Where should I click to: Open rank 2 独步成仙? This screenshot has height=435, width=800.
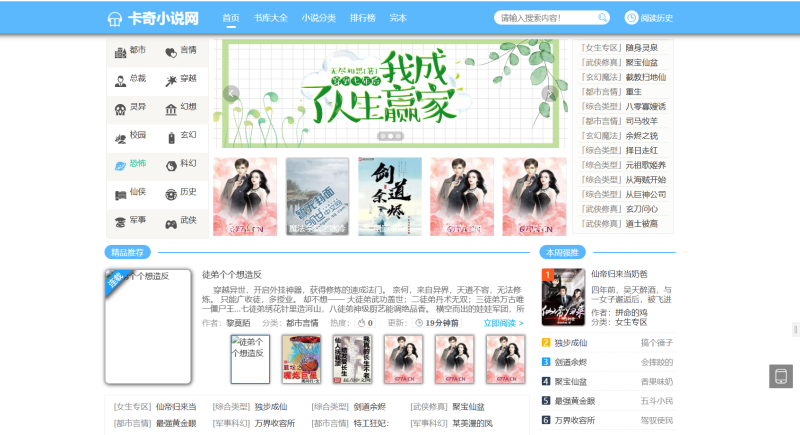pos(571,343)
